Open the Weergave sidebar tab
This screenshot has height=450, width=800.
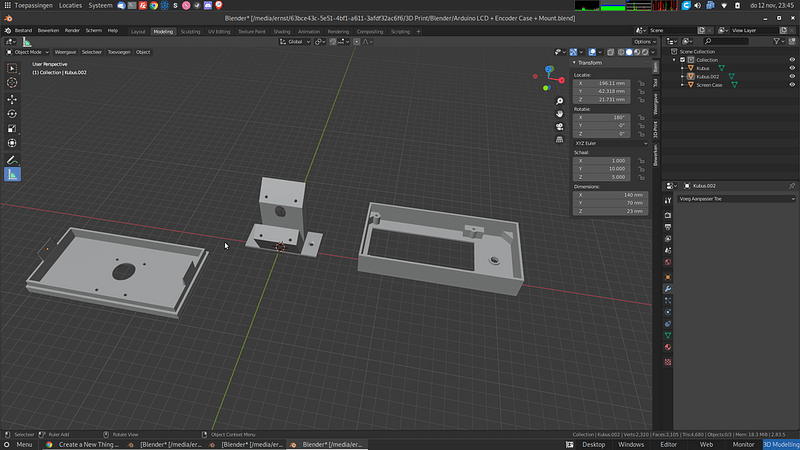coord(656,104)
